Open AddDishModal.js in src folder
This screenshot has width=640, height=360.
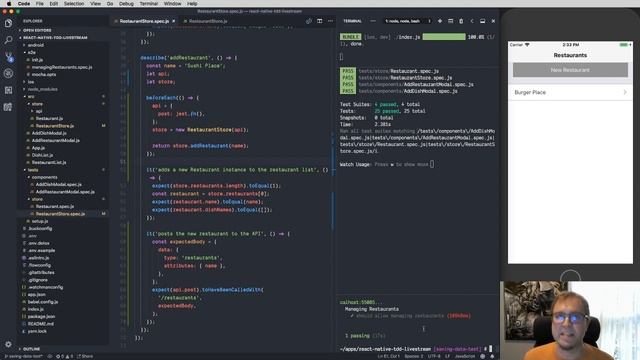click(49, 133)
